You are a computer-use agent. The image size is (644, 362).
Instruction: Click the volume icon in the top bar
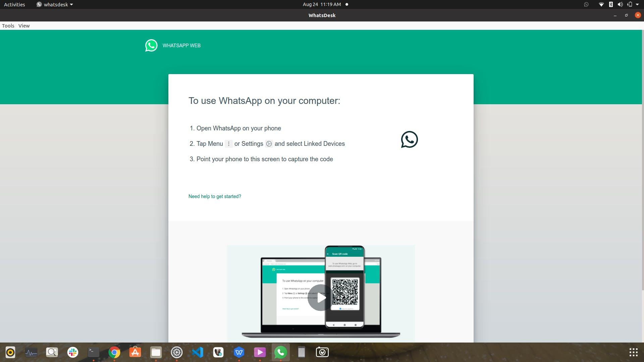pyautogui.click(x=620, y=4)
